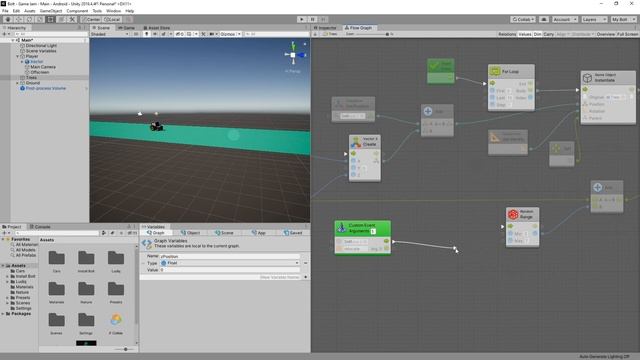Image resolution: width=640 pixels, height=360 pixels.
Task: Select the Trees object in Hierarchy
Action: click(31, 78)
